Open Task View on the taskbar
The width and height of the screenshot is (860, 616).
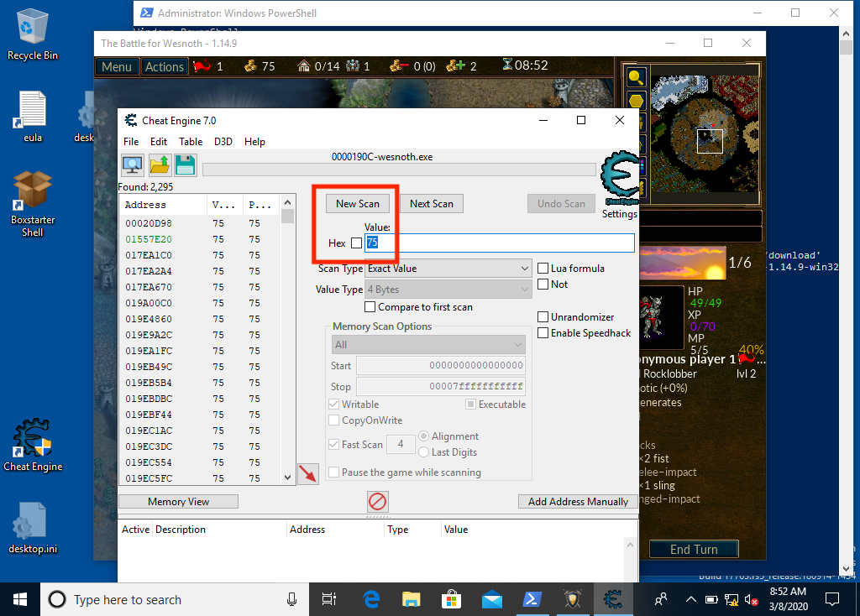tap(329, 599)
